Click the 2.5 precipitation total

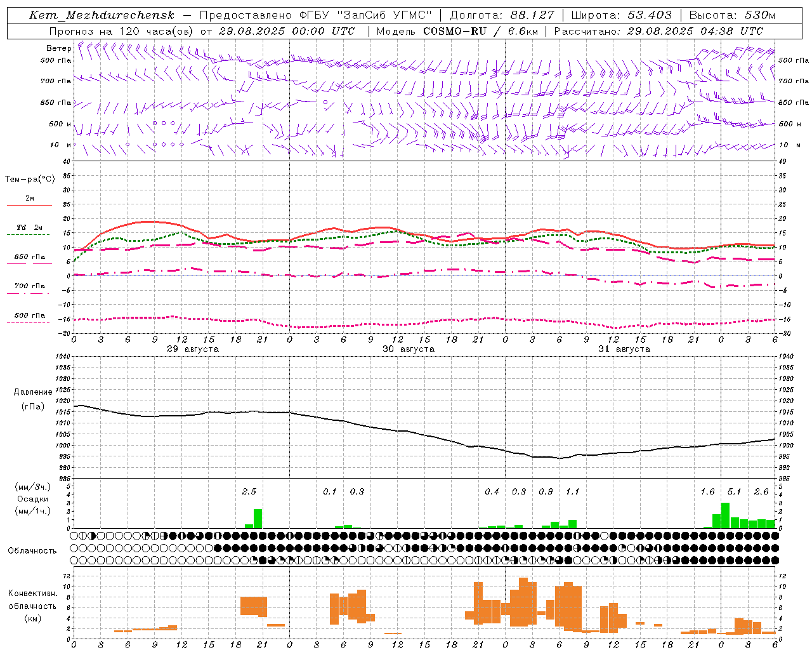pos(249,491)
